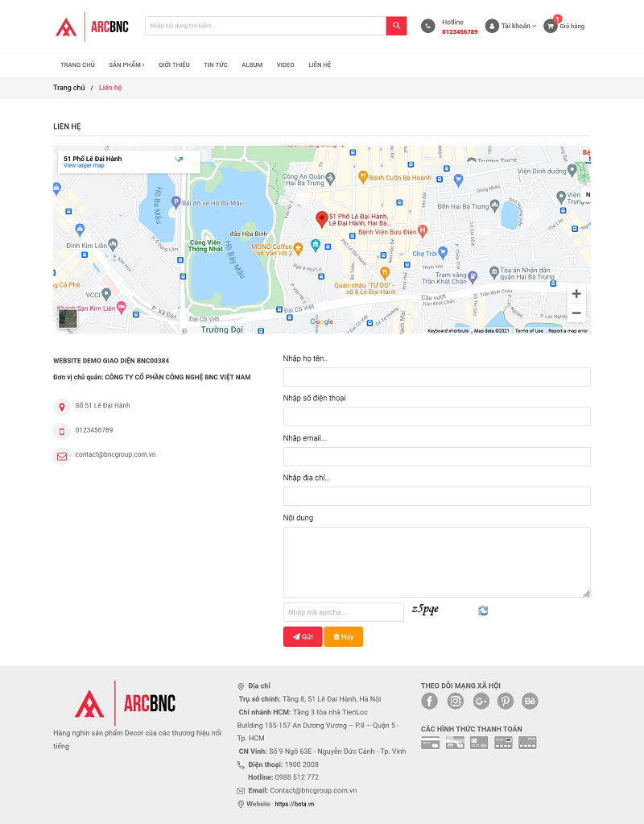Viewport: 644px width, 824px height.
Task: Go to the Tin tức menu item
Action: (x=216, y=64)
